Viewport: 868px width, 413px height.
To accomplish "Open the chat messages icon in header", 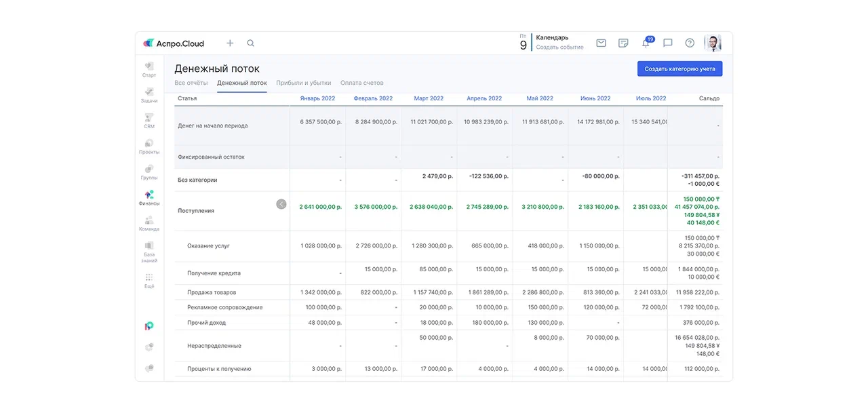I will pos(668,43).
